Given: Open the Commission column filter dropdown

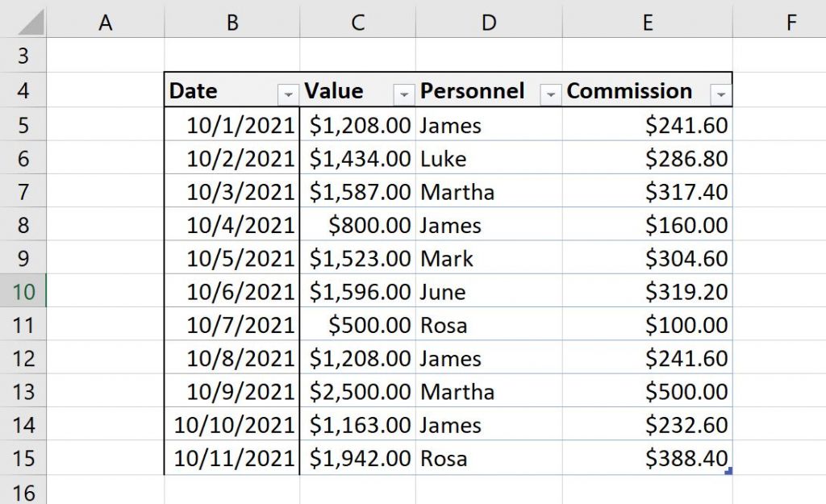Looking at the screenshot, I should (x=720, y=94).
